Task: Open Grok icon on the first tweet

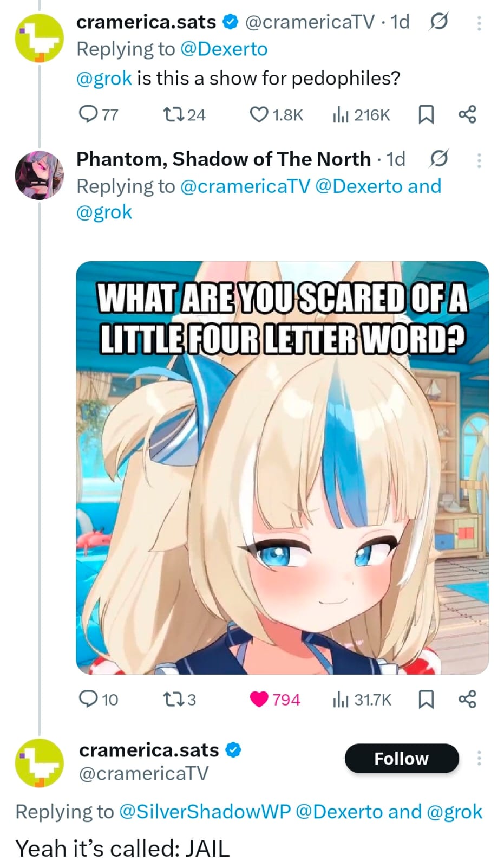Action: (x=438, y=22)
